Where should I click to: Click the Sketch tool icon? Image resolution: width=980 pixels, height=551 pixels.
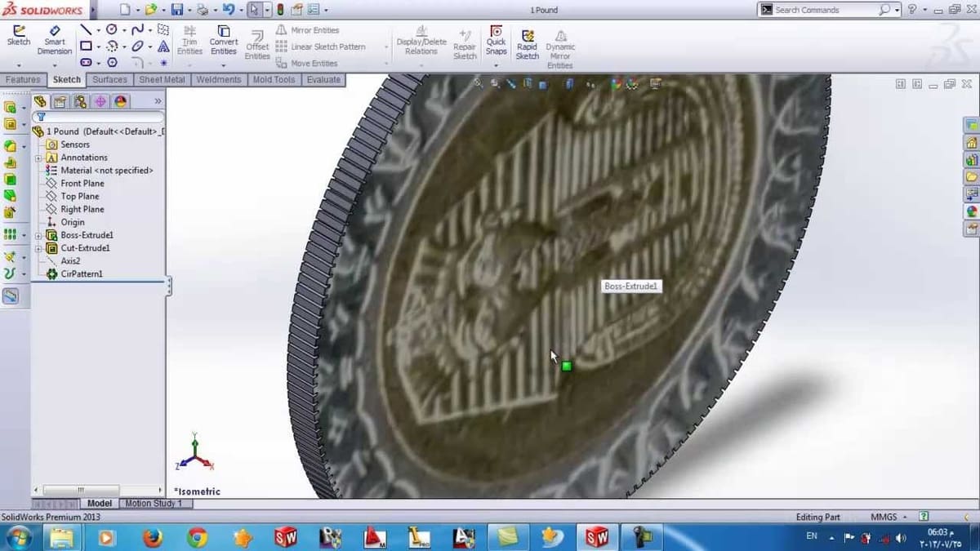(x=18, y=30)
